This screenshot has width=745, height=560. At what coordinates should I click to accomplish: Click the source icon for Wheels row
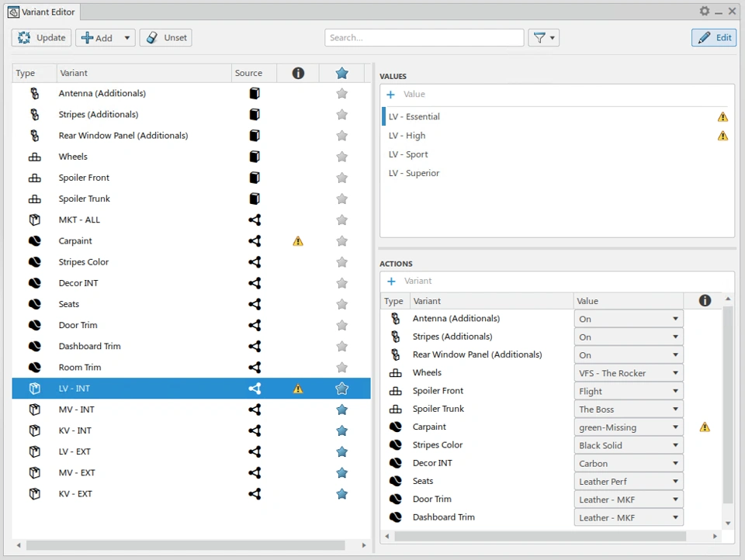pos(254,157)
